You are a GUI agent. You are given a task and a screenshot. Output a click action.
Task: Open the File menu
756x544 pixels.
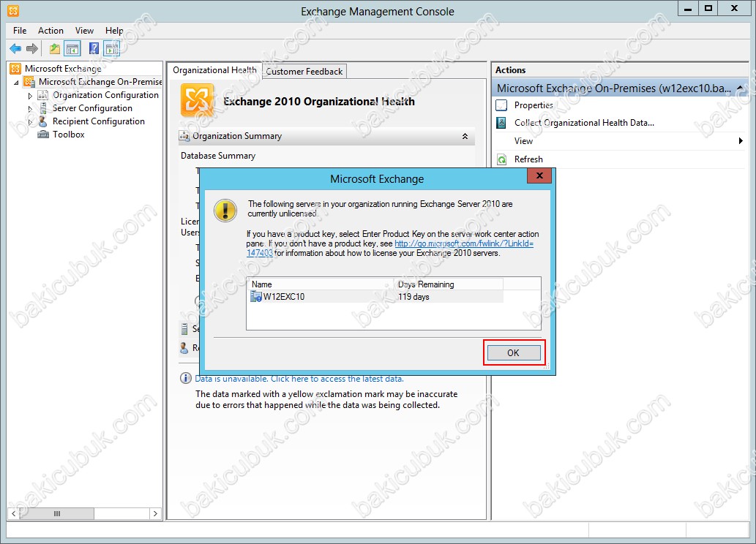point(20,31)
